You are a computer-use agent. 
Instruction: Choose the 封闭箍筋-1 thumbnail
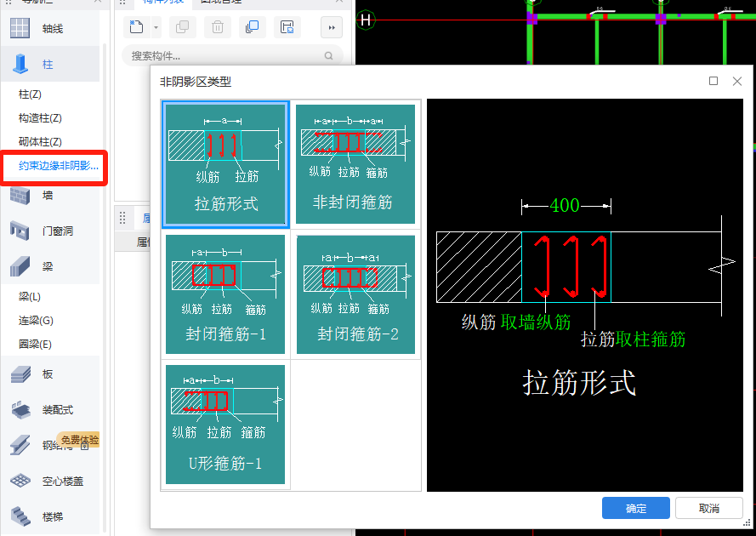[x=225, y=294]
